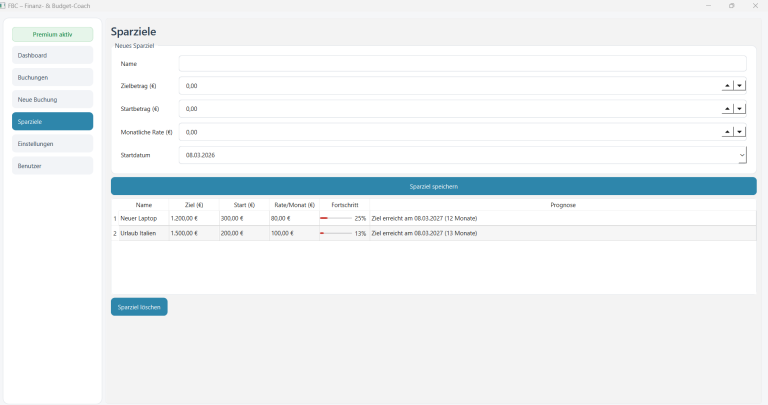Decrease Zielbetrag with down arrow
This screenshot has height=405, width=768.
click(740, 86)
